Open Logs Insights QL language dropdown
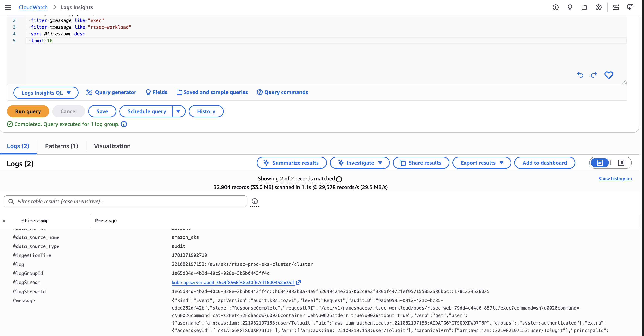 click(x=46, y=93)
